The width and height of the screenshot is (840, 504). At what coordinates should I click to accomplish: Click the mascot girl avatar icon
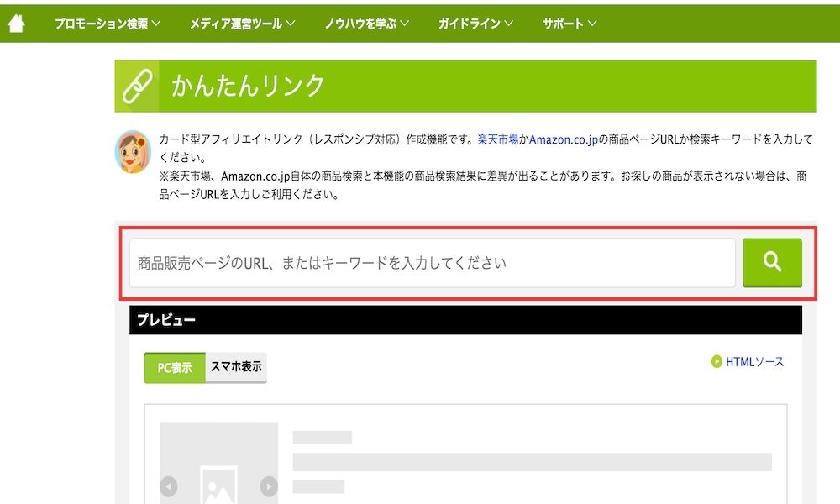pos(133,152)
